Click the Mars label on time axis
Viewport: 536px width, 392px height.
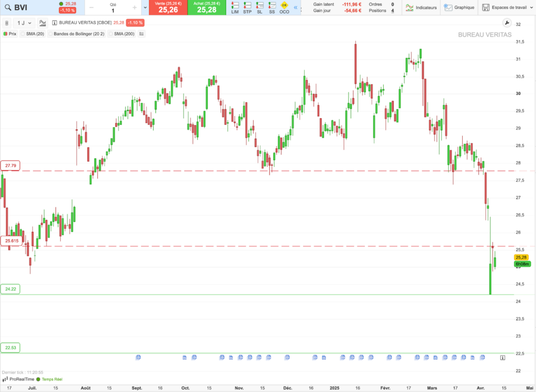tap(432, 388)
